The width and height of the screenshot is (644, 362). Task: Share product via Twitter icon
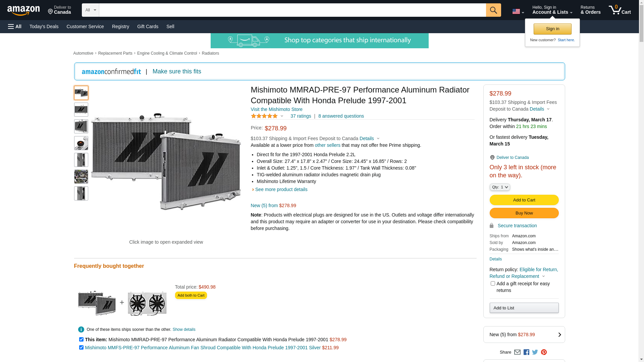535,352
